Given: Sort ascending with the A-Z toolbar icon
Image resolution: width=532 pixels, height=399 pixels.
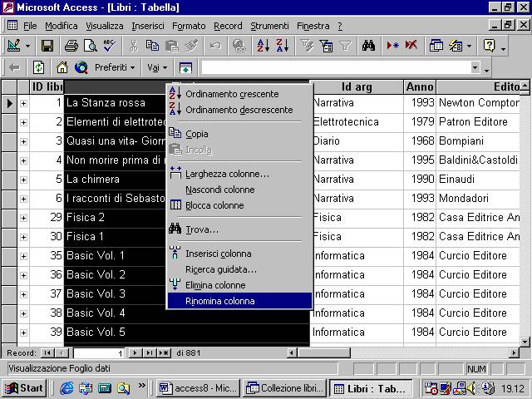Looking at the screenshot, I should 263,46.
